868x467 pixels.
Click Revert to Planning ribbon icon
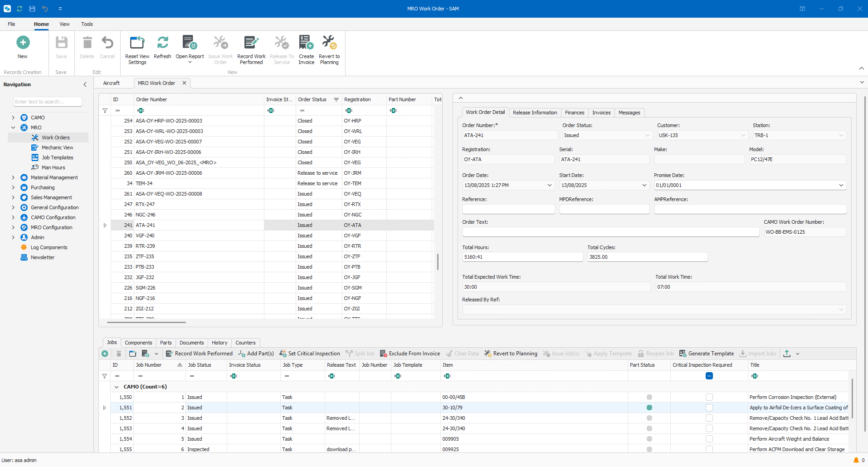click(x=329, y=43)
